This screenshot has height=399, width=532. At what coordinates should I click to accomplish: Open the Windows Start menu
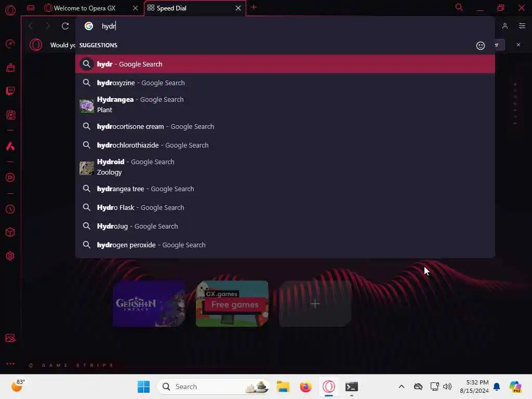pyautogui.click(x=143, y=387)
